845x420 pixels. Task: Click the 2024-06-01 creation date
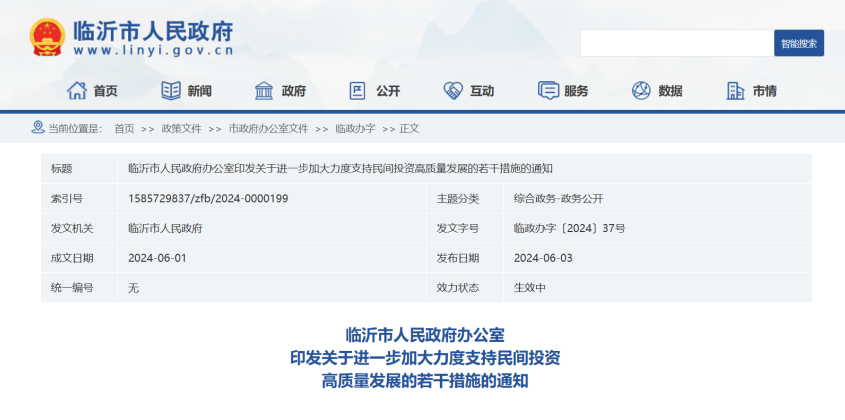tap(157, 258)
